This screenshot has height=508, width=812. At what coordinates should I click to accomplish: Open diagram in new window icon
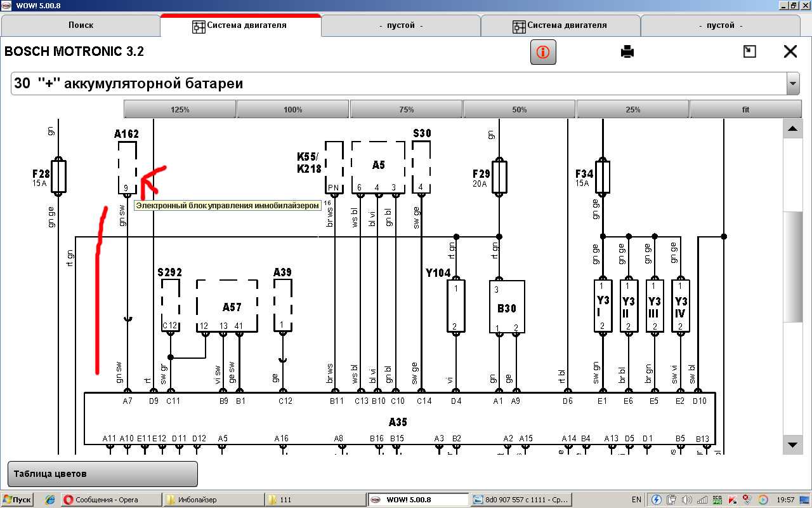749,51
